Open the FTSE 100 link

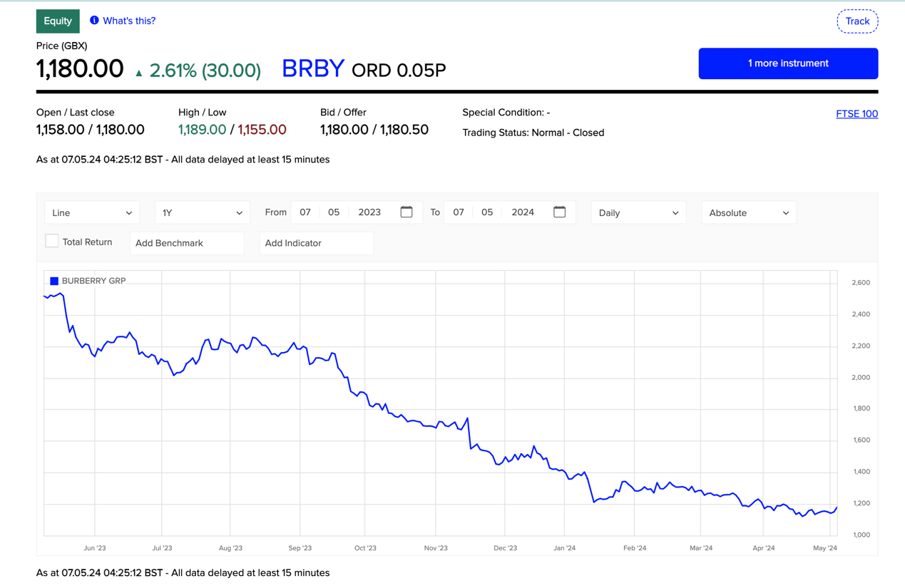(x=857, y=114)
